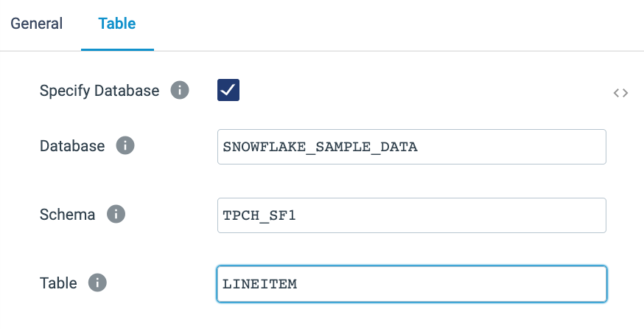Click the info icon next to Database
Screen dimensions: 644x329
click(x=125, y=146)
